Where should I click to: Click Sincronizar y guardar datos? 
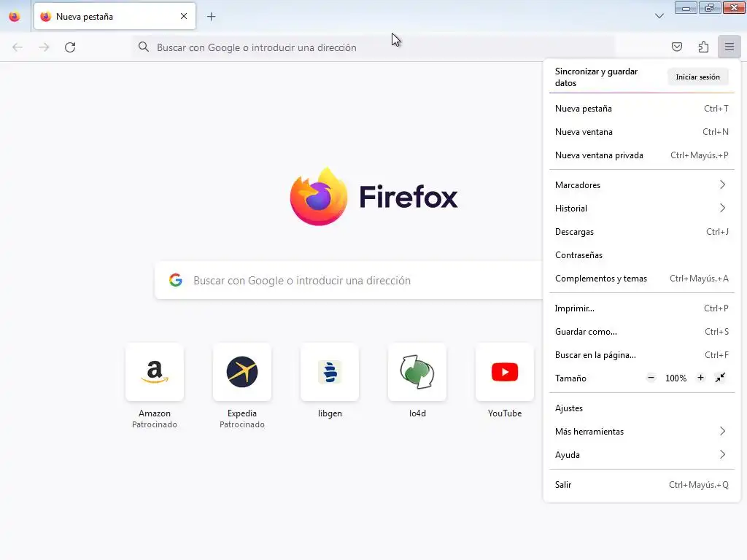pos(596,77)
